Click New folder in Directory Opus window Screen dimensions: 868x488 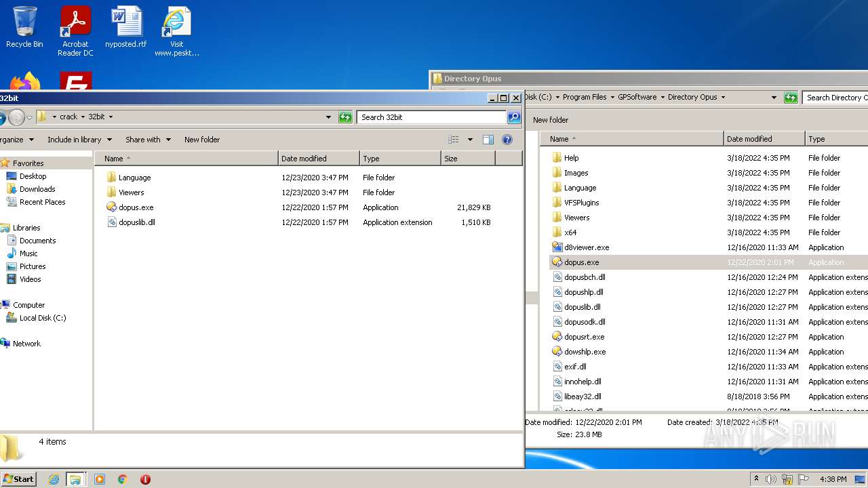click(551, 120)
